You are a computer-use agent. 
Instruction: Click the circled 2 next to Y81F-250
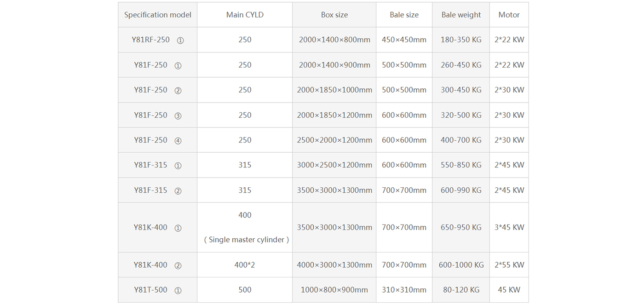coord(178,91)
